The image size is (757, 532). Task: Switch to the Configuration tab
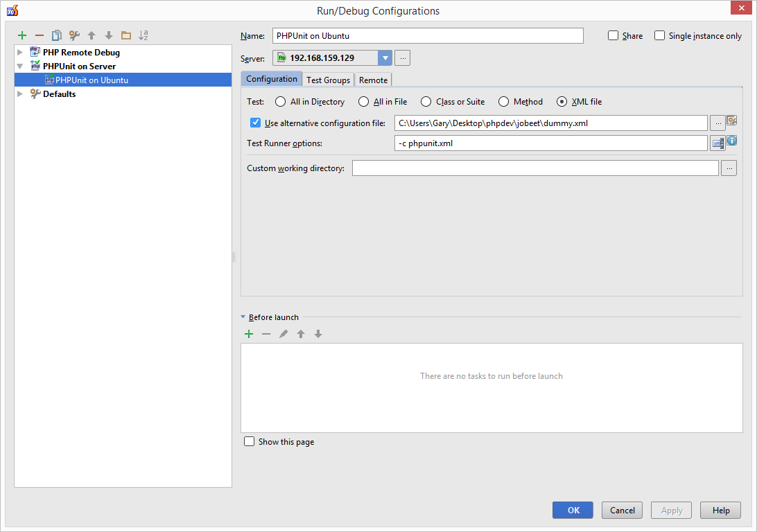pos(272,79)
